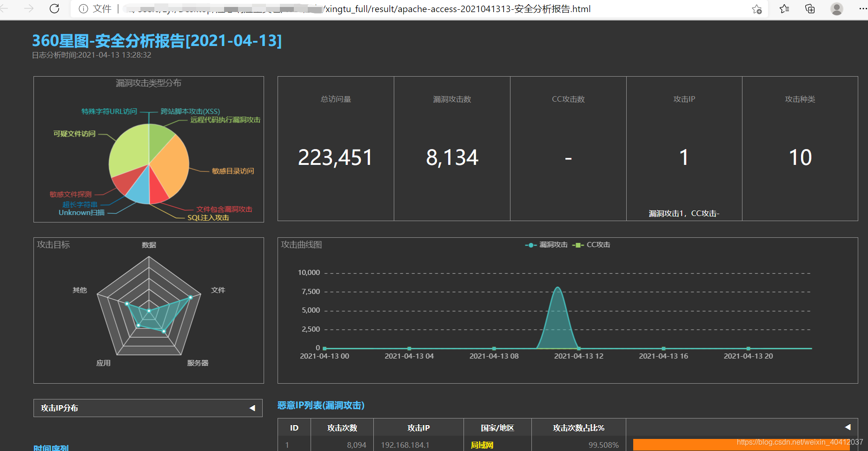Click the site info icon in address bar
The image size is (868, 451).
83,9
